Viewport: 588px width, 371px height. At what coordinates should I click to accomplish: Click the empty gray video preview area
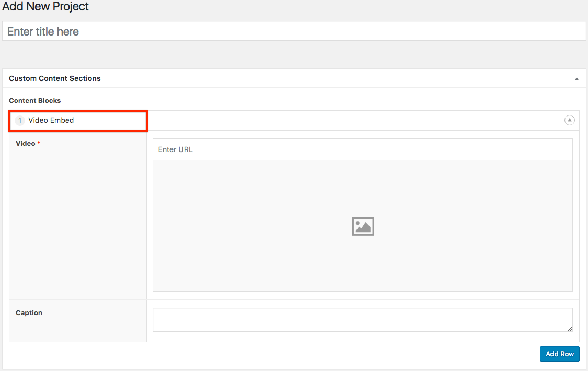click(261, 251)
